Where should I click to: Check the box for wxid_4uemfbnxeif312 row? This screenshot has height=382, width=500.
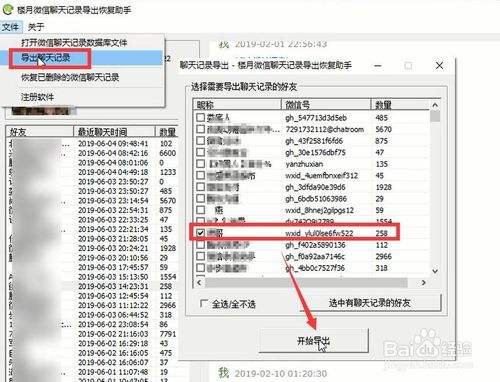click(x=200, y=175)
